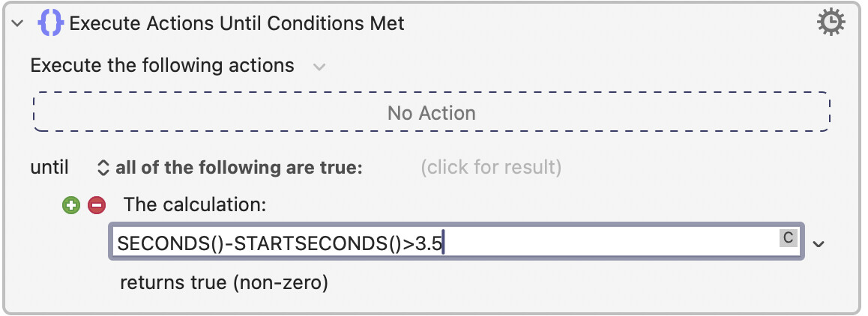Click the 'The calculation:' condition label
The height and width of the screenshot is (316, 868).
(195, 204)
